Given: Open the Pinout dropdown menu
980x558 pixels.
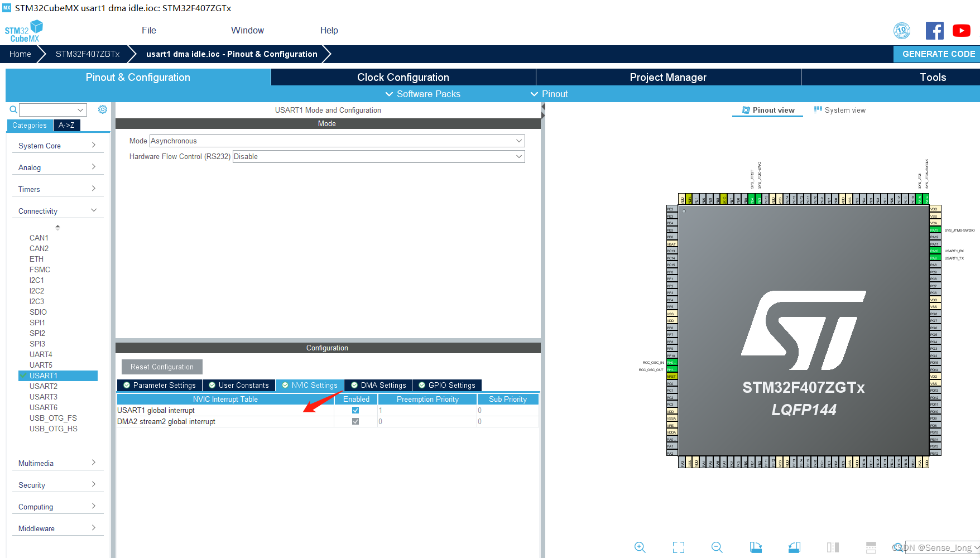Looking at the screenshot, I should [549, 94].
